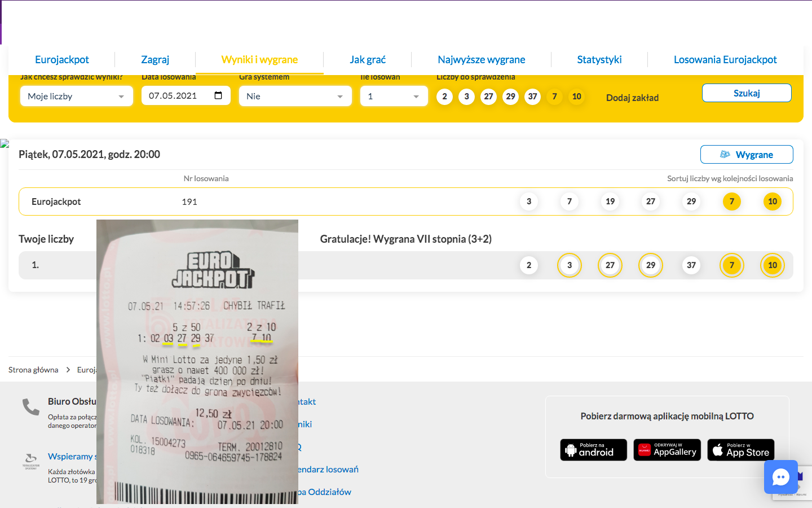
Task: Click the phone handset icon
Action: [30, 407]
